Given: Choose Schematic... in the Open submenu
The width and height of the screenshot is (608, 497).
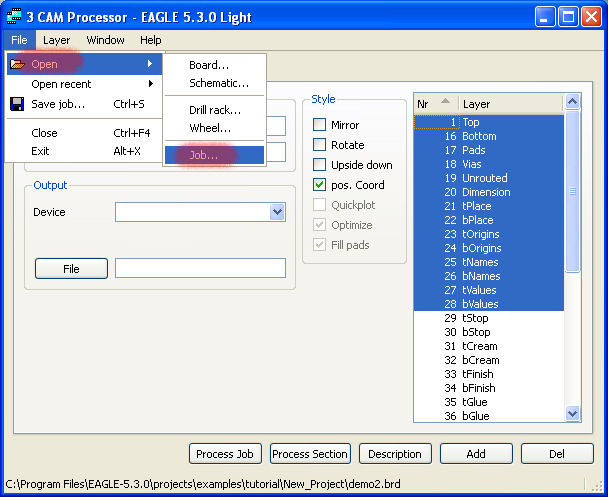Looking at the screenshot, I should 214,83.
